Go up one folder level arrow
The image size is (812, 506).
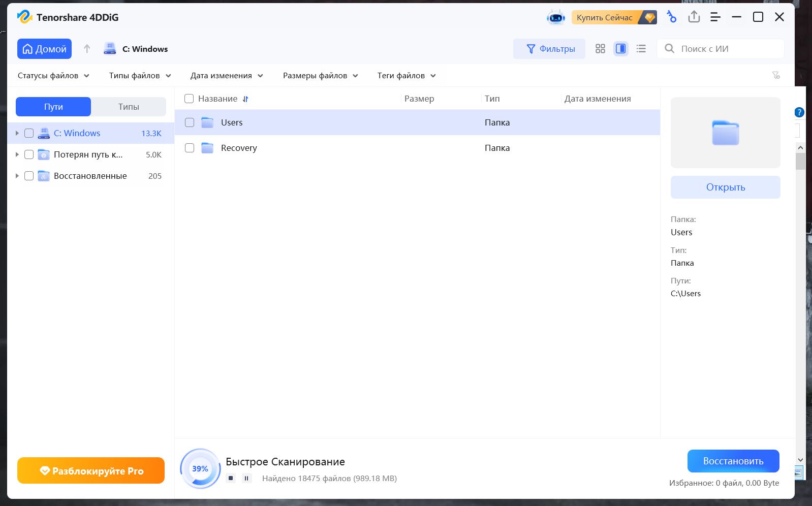tap(87, 49)
